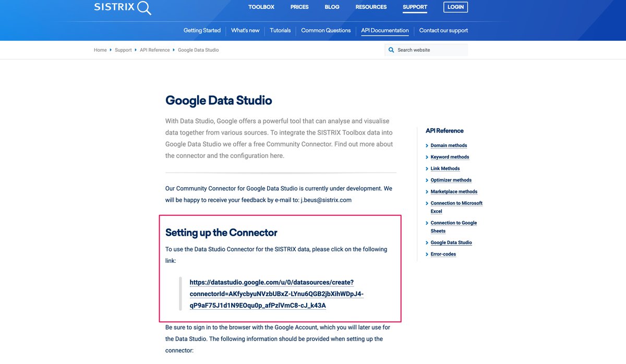
Task: Click the breadcrumb arrow after Home
Action: coord(110,50)
